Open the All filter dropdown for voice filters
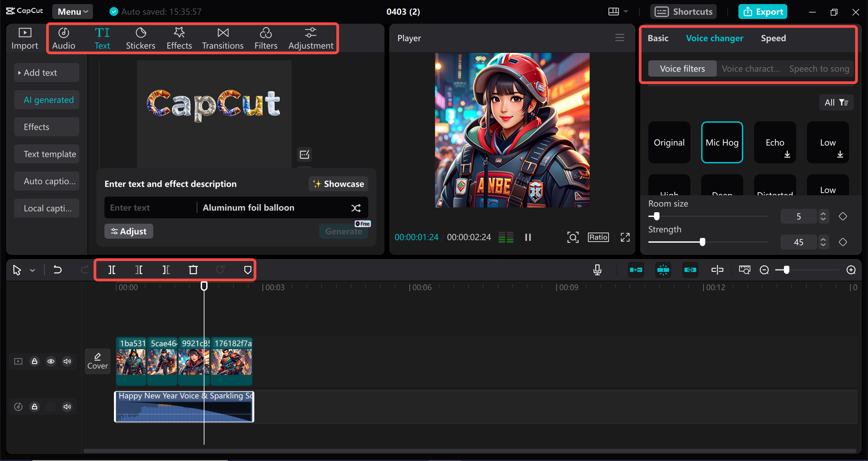The image size is (868, 461). tap(836, 102)
